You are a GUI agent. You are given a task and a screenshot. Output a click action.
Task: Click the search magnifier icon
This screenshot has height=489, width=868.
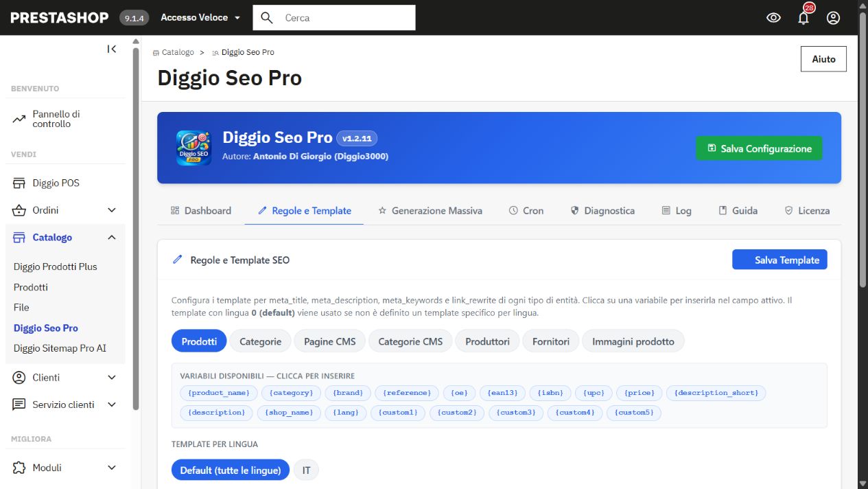click(267, 18)
